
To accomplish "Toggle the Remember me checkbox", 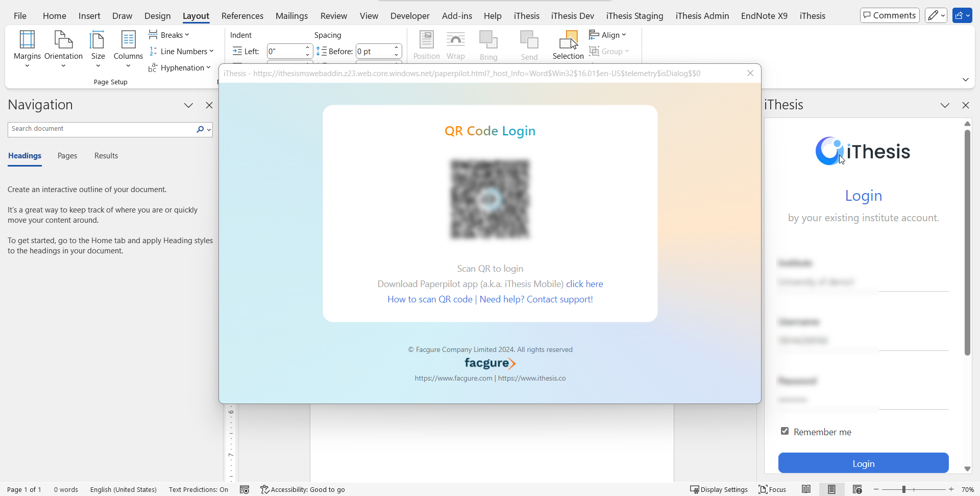I will pos(785,431).
